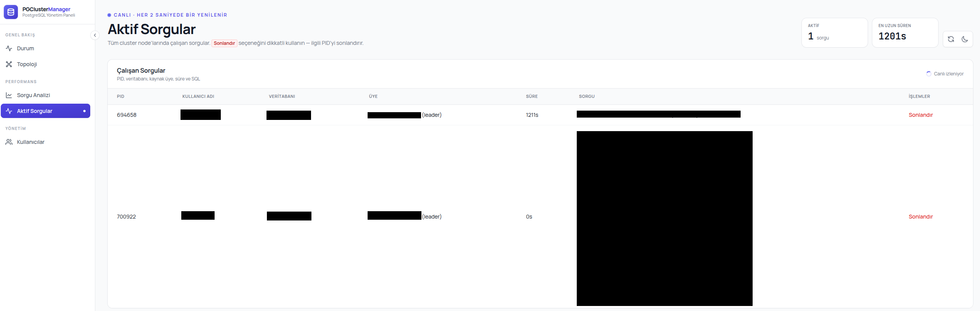Image resolution: width=980 pixels, height=311 pixels.
Task: Click the Aktif Sorgular pulse icon
Action: click(x=9, y=111)
